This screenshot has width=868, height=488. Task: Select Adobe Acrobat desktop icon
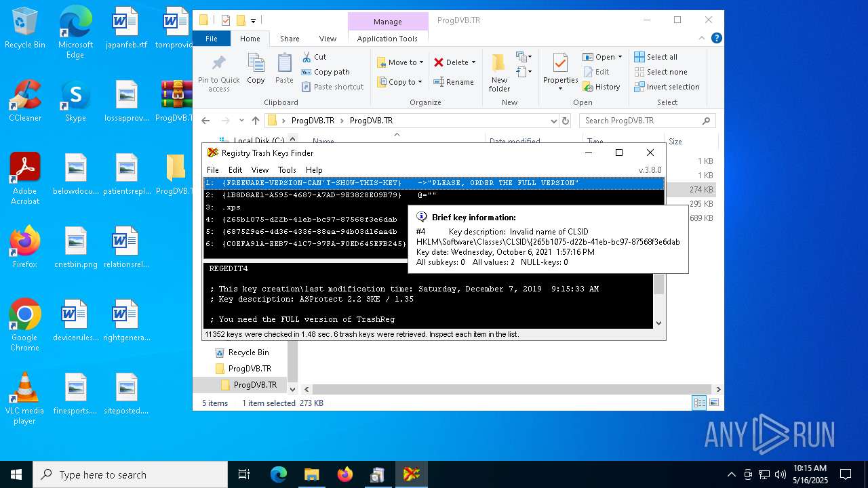[x=25, y=179]
